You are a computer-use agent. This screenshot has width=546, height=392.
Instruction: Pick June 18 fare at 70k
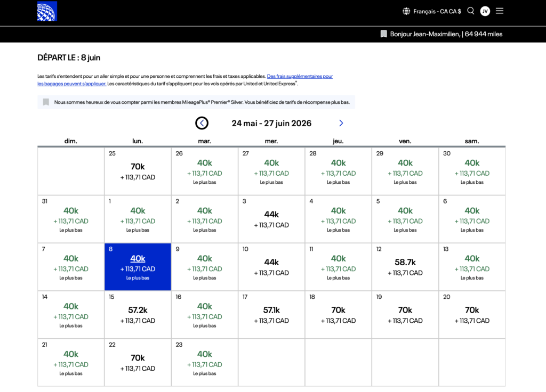point(338,315)
